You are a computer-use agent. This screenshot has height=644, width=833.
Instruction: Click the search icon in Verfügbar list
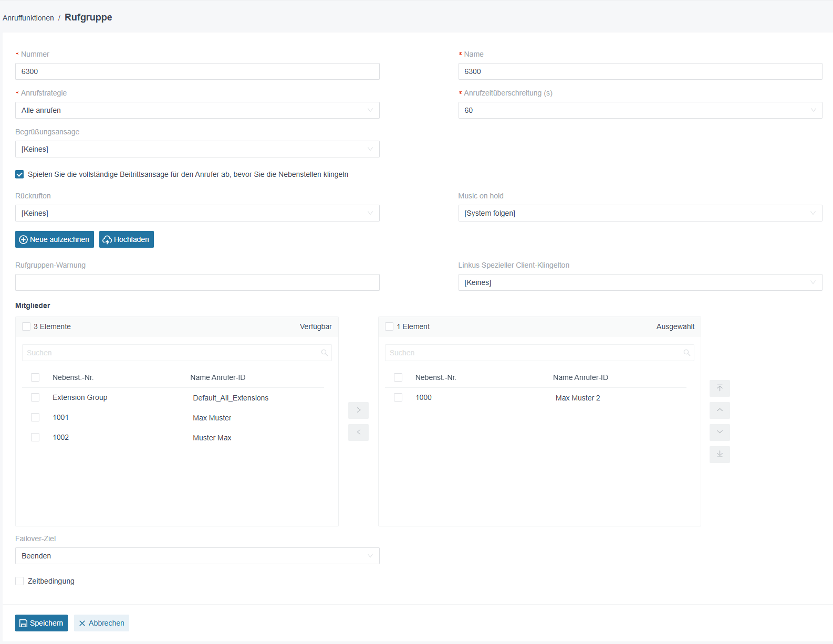click(x=325, y=353)
